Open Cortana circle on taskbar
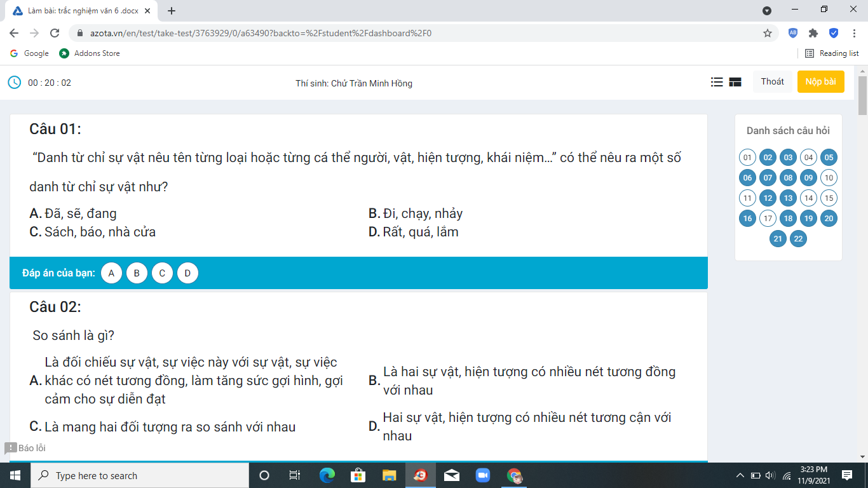The height and width of the screenshot is (488, 868). point(264,475)
